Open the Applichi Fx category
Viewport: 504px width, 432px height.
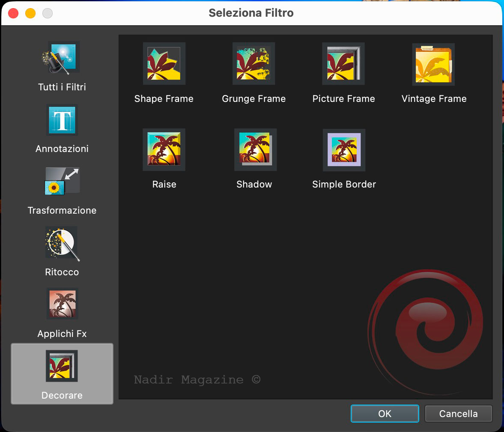(x=62, y=304)
